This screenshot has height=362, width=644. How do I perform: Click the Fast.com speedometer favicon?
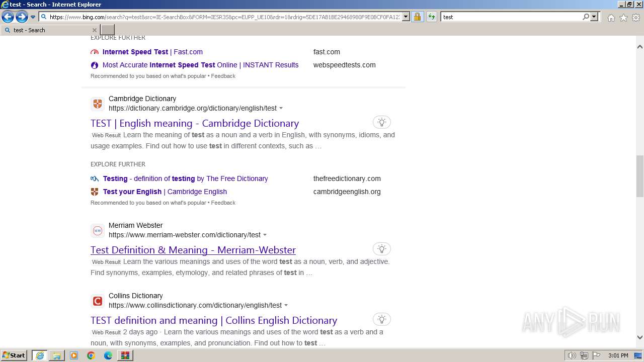(x=95, y=52)
